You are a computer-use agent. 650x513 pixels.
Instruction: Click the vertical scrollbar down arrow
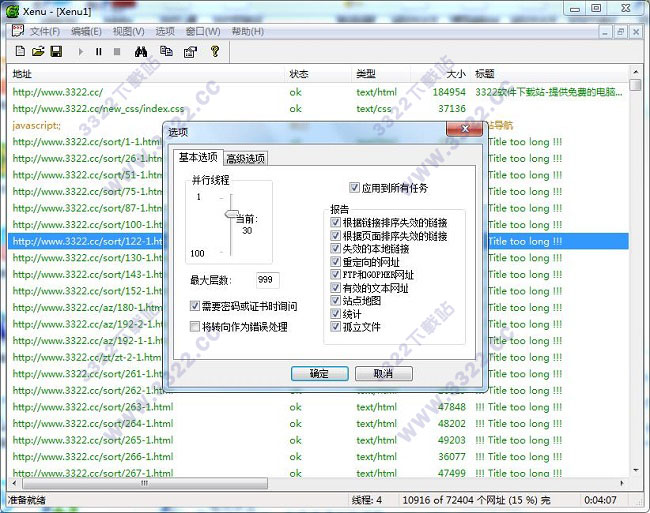pos(635,470)
